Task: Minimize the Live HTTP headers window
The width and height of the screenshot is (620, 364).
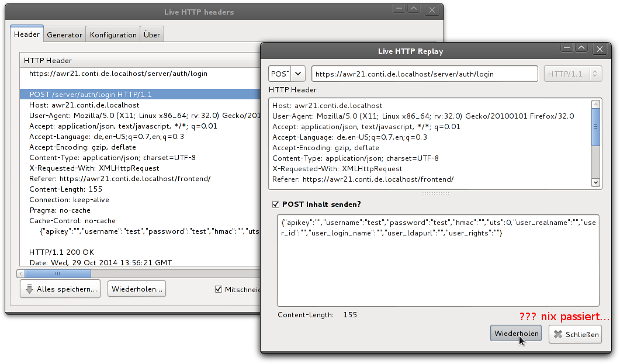Action: [x=399, y=9]
